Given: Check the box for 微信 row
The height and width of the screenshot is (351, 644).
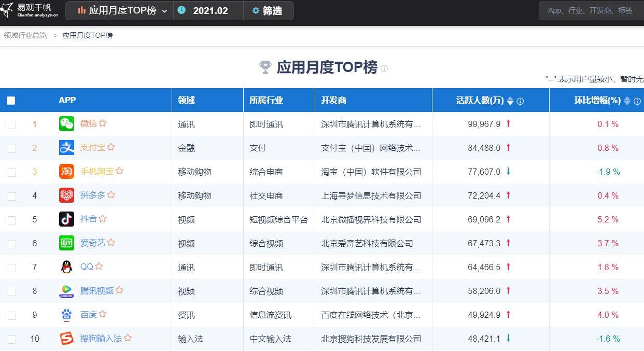Looking at the screenshot, I should coord(12,125).
